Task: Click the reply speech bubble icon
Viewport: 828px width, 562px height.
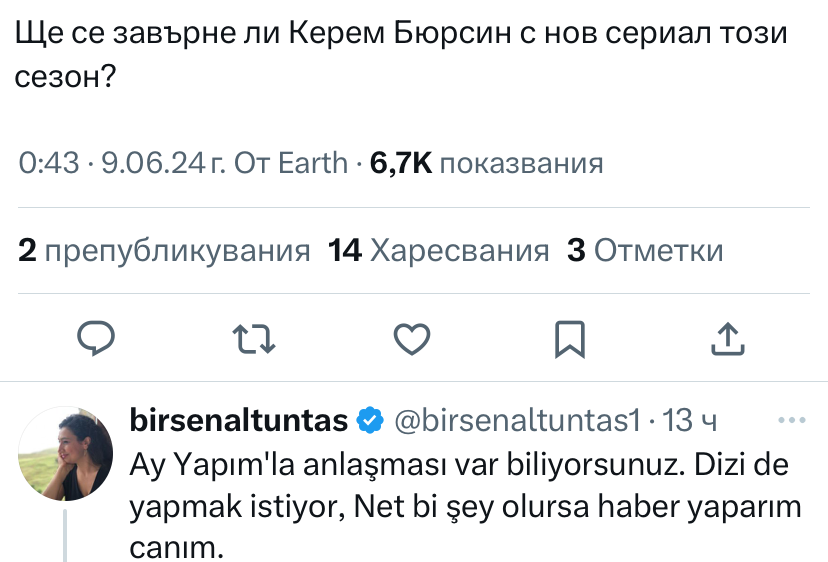Action: [98, 338]
